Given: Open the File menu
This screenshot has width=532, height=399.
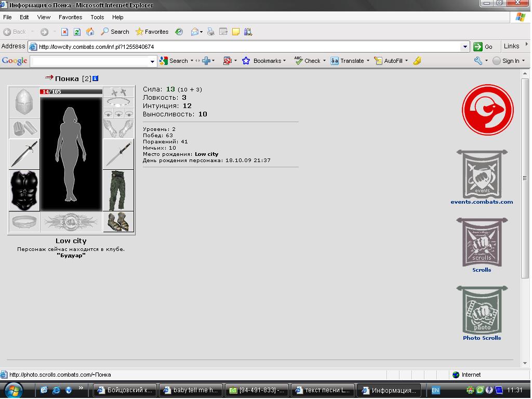Looking at the screenshot, I should (7, 17).
